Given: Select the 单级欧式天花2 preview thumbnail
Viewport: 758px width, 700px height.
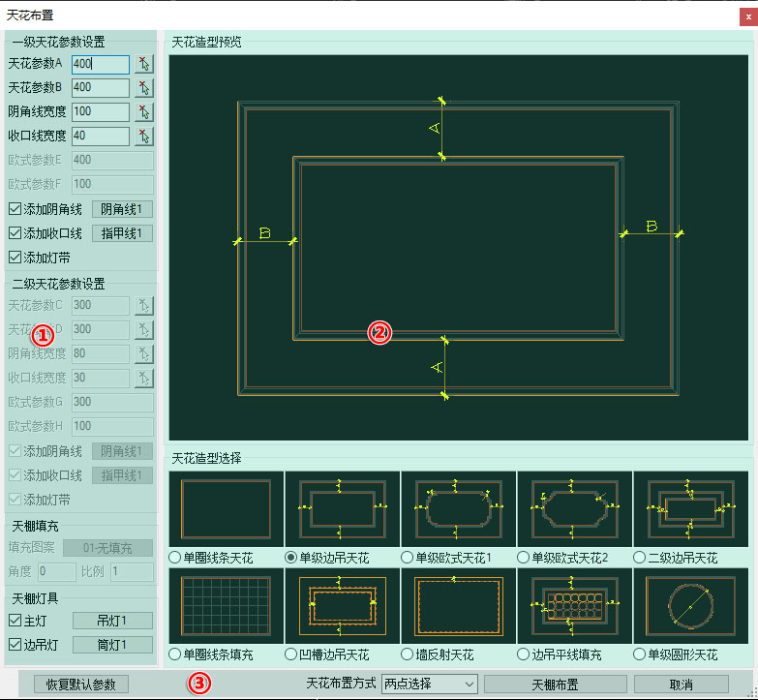Looking at the screenshot, I should (574, 509).
